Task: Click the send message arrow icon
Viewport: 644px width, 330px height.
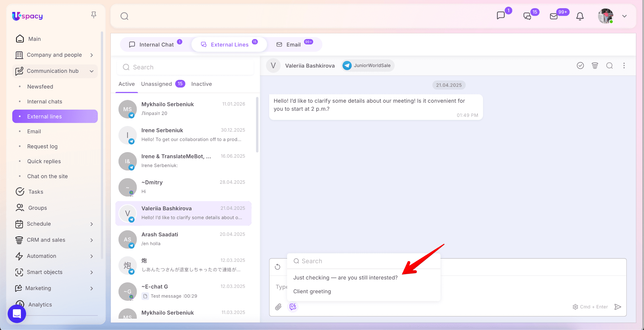Action: (618, 307)
